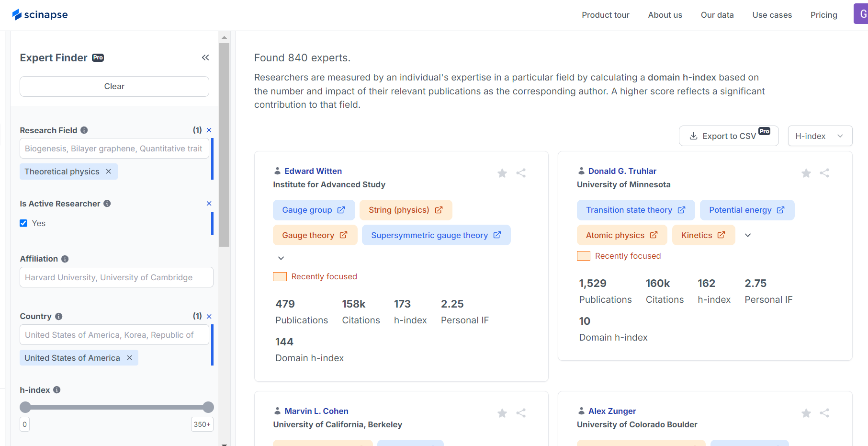The image size is (868, 446).
Task: Clear all Expert Finder filters
Action: (x=114, y=86)
